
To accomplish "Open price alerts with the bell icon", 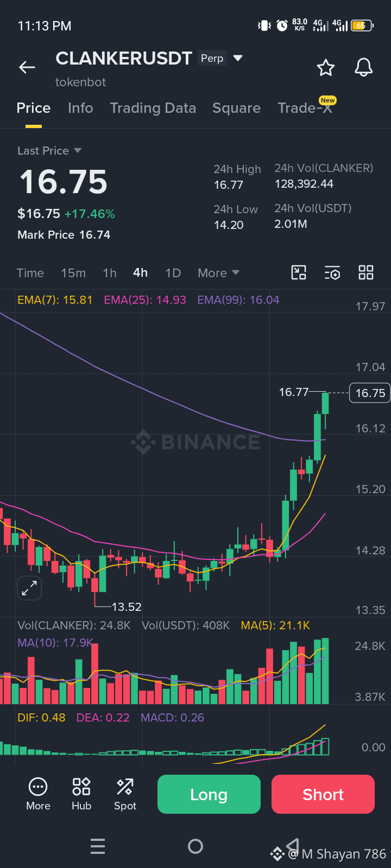I will pos(363,67).
